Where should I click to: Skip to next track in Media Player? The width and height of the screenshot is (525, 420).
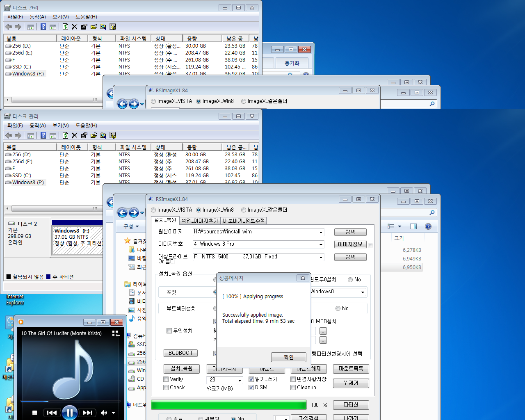pos(87,413)
